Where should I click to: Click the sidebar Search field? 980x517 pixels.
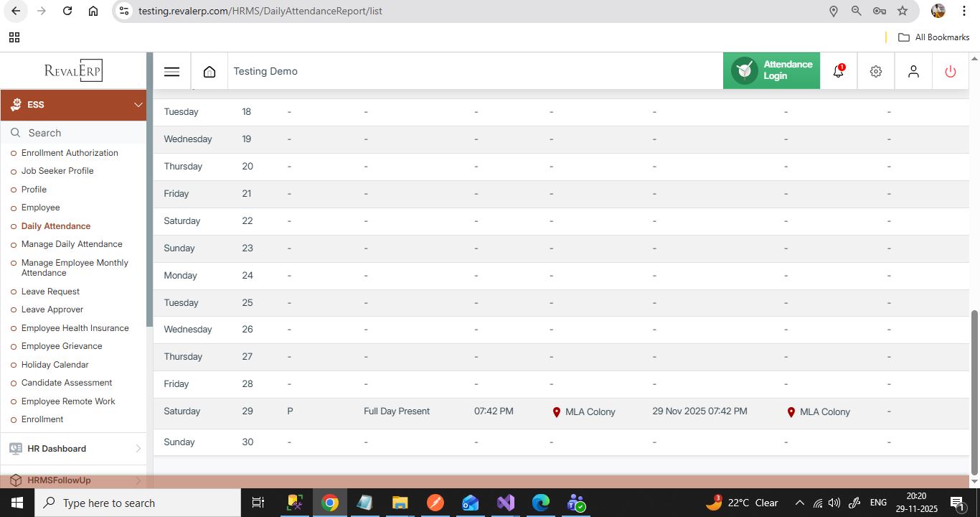point(79,133)
